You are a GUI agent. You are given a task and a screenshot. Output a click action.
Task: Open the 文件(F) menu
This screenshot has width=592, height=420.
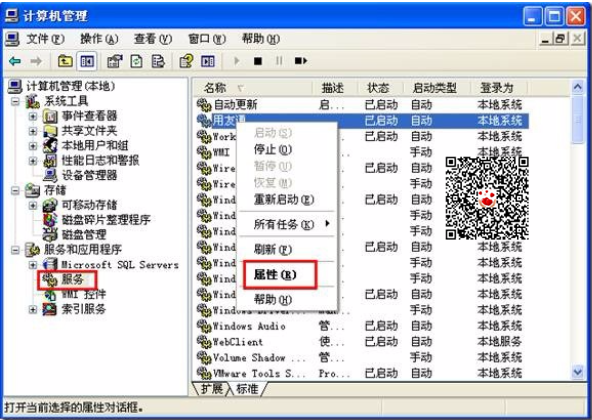click(x=45, y=39)
